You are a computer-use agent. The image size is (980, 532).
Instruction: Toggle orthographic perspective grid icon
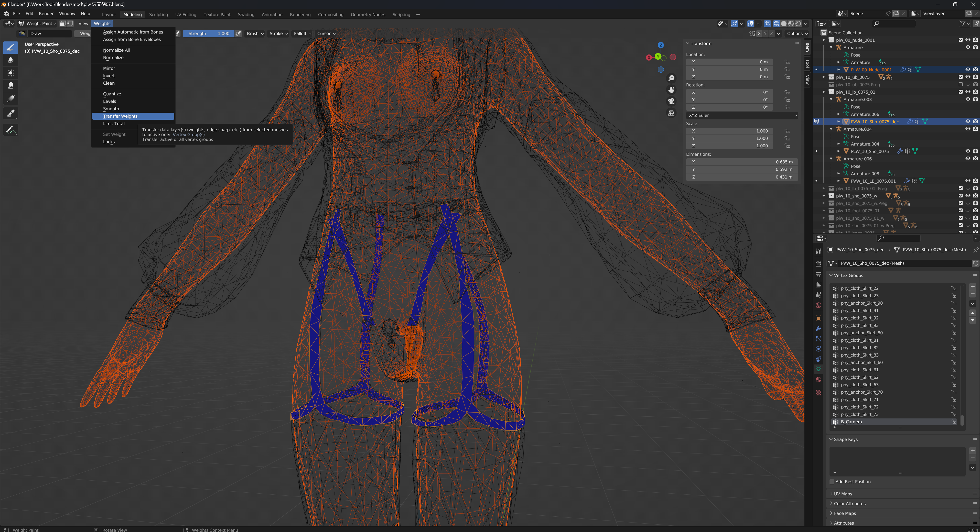point(672,113)
